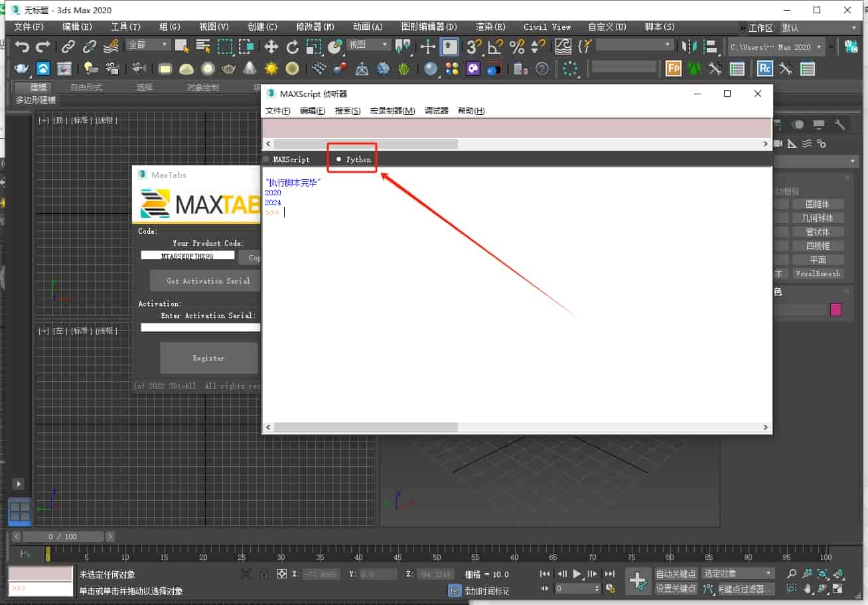
Task: Open the Civil View menu
Action: coord(547,27)
